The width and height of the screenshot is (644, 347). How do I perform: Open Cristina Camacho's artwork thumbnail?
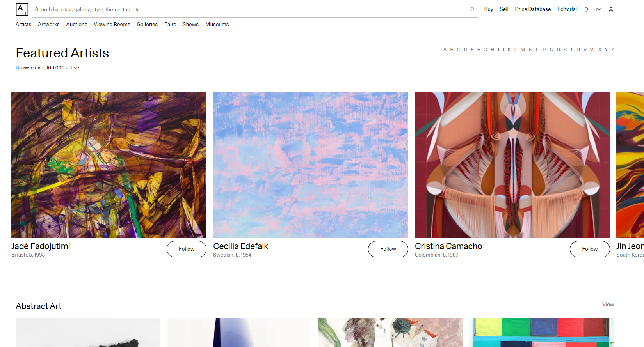(512, 165)
